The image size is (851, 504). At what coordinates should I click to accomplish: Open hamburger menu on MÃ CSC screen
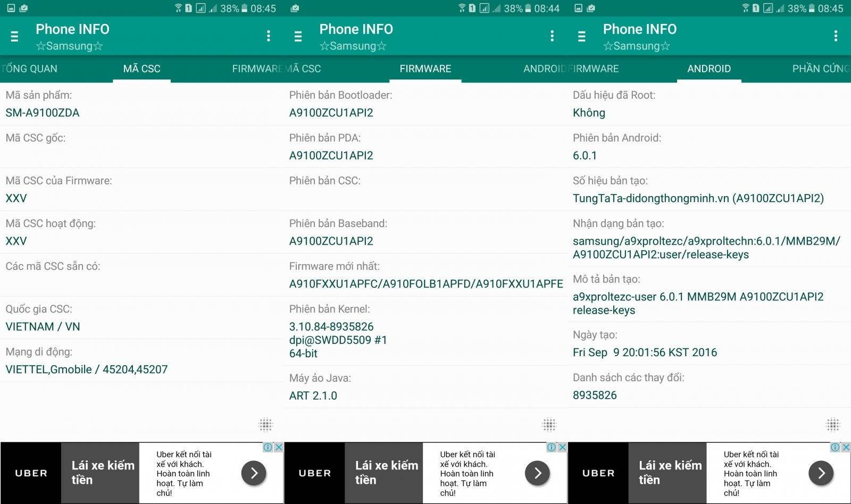tap(14, 36)
